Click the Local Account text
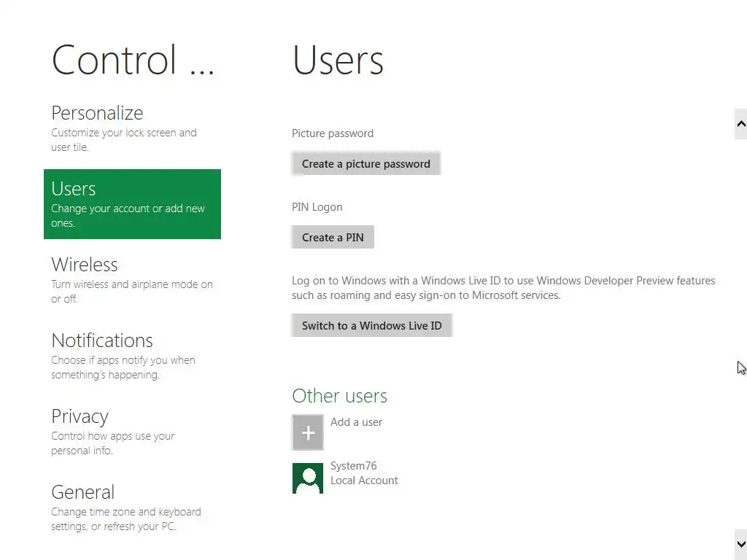 [x=364, y=481]
